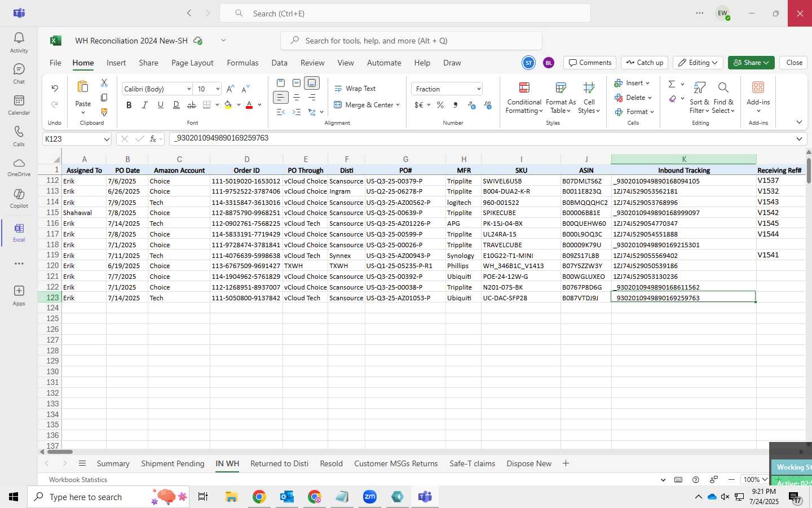812x508 pixels.
Task: Click the Catch up button
Action: point(645,63)
